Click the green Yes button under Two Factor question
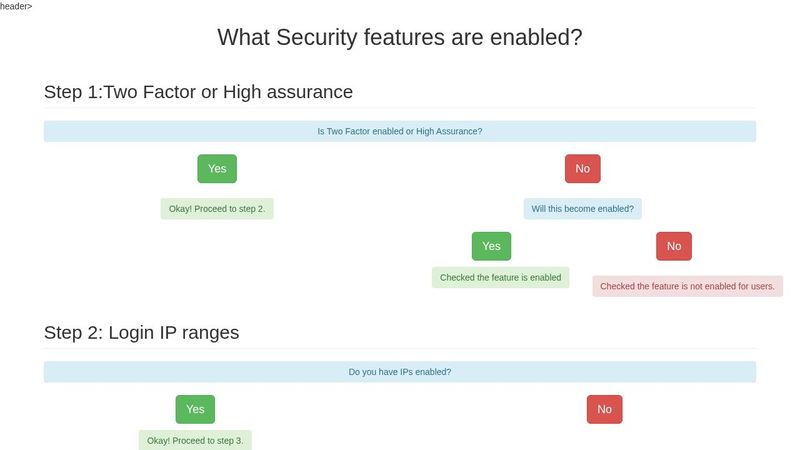 pyautogui.click(x=217, y=169)
